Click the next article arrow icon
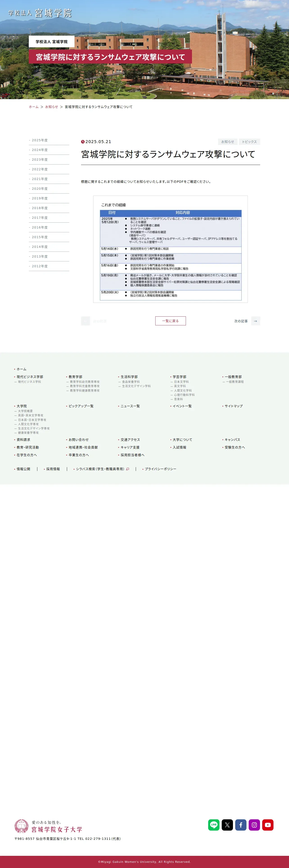The height and width of the screenshot is (868, 289). click(x=256, y=321)
